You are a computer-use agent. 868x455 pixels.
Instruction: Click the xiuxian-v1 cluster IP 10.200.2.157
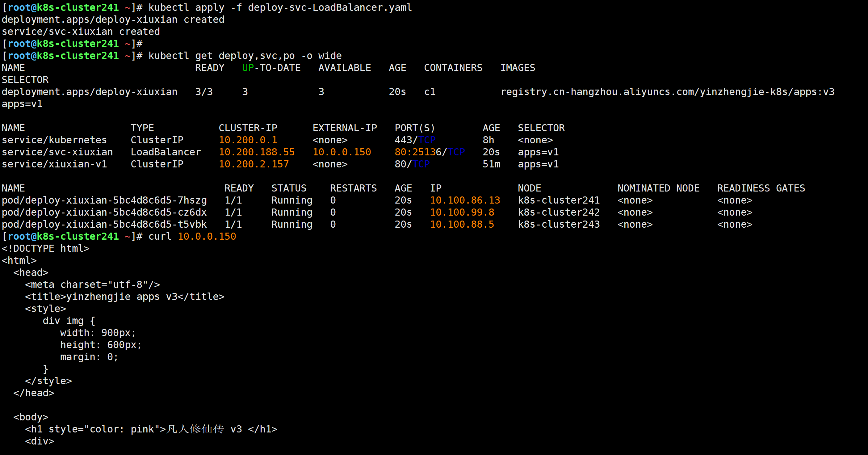[x=254, y=164]
